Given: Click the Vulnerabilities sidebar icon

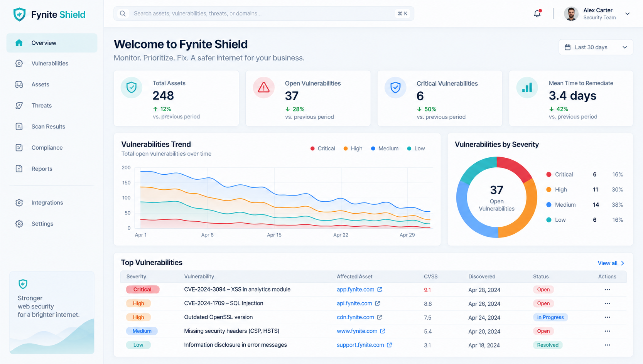Looking at the screenshot, I should pos(19,63).
